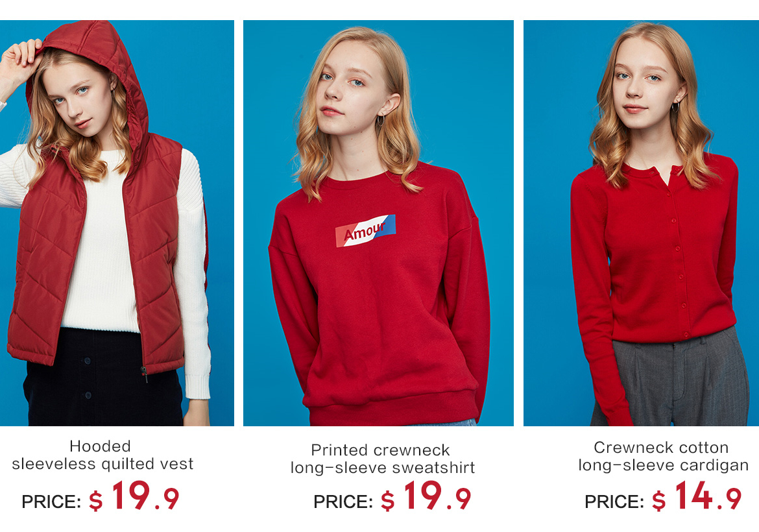759x532 pixels.
Task: Select the $14.9 price under the cardigan
Action: point(697,496)
